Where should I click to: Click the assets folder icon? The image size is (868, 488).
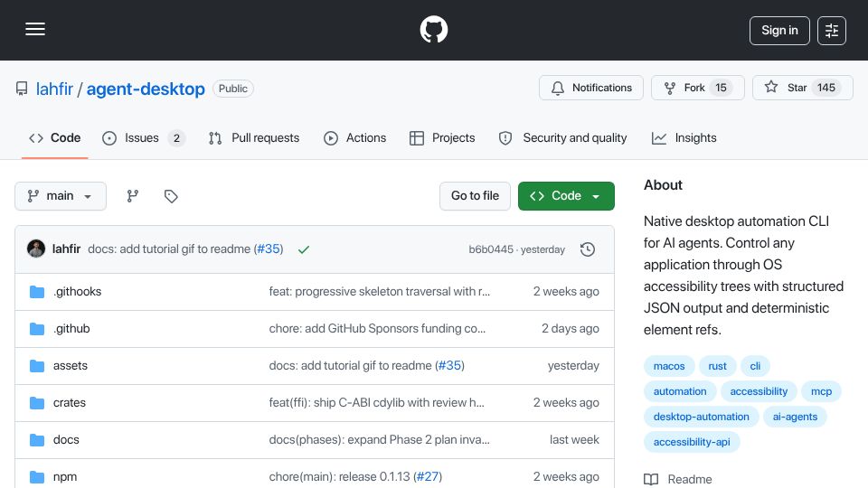click(x=37, y=366)
